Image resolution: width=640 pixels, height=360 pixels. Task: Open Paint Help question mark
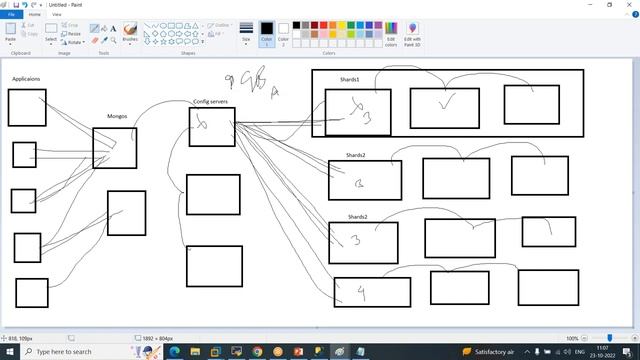pyautogui.click(x=635, y=14)
